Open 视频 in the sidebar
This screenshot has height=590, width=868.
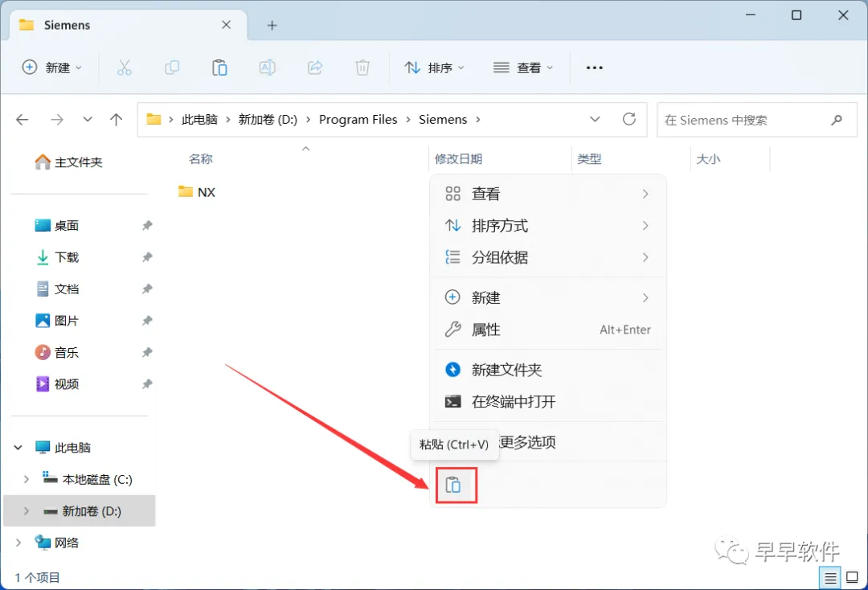coord(57,383)
